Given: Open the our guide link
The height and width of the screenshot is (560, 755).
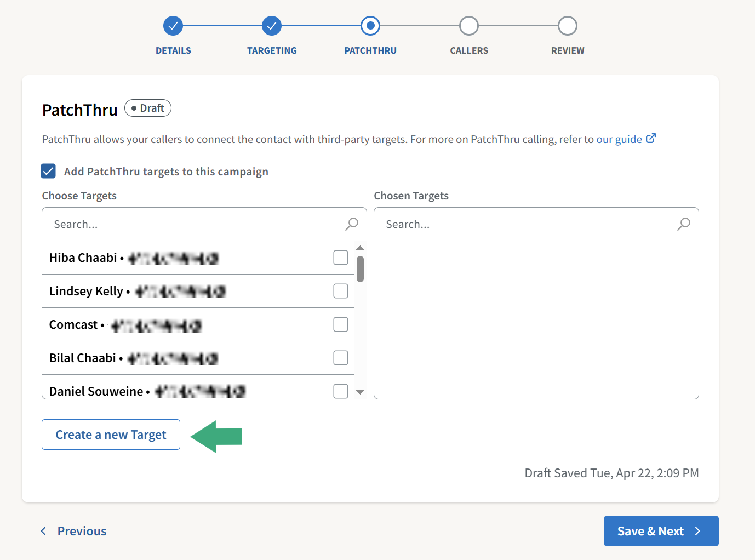Looking at the screenshot, I should (619, 139).
